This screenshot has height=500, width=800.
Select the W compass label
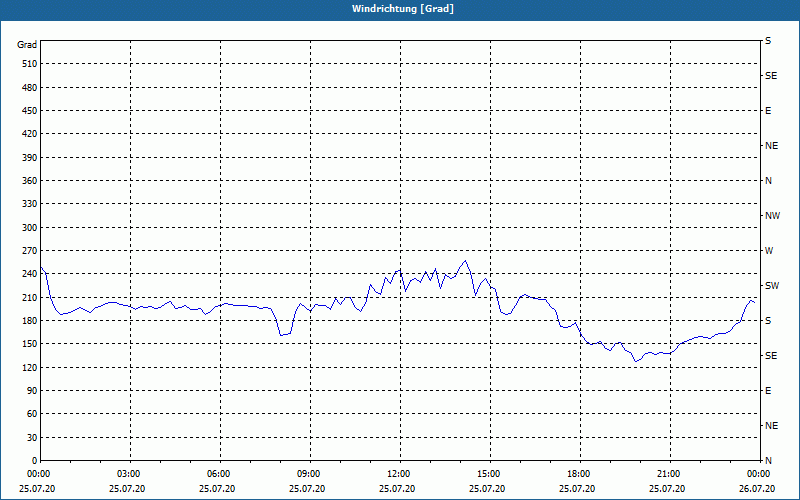769,251
